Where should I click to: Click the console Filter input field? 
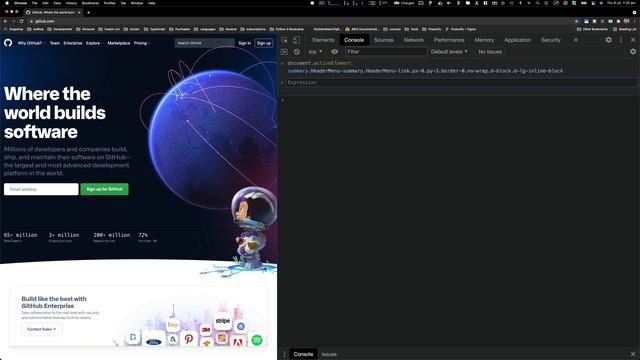(x=386, y=52)
